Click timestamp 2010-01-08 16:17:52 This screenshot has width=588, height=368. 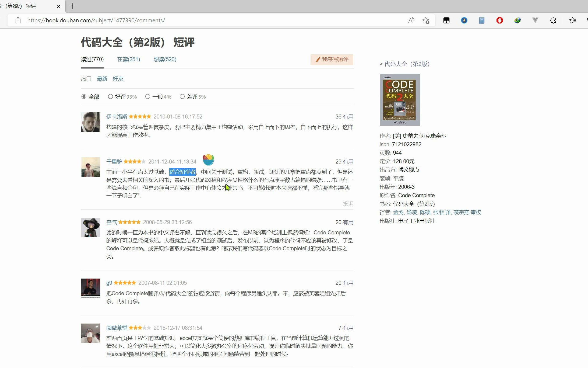click(x=178, y=117)
